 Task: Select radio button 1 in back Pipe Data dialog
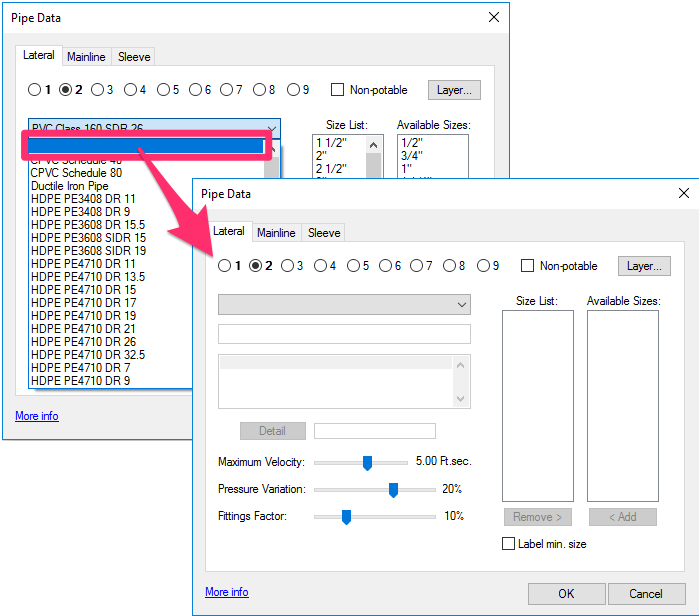click(34, 90)
